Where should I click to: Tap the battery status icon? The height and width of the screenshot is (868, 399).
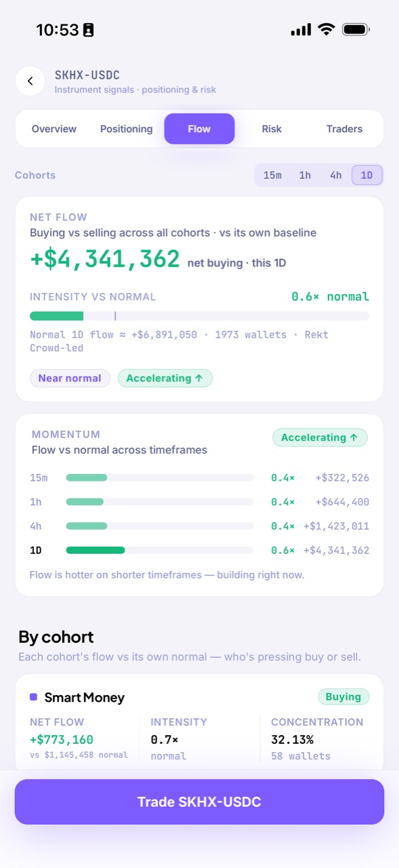356,29
